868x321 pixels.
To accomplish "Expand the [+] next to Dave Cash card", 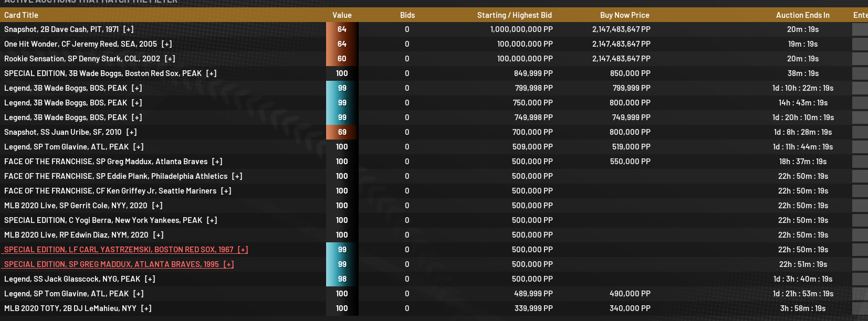I will pyautogui.click(x=129, y=29).
